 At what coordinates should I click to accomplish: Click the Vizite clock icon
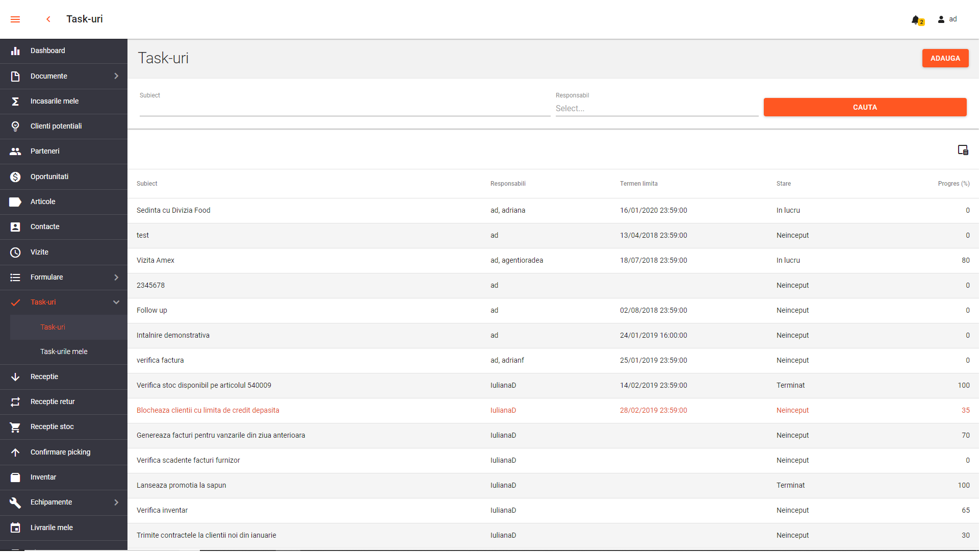[x=15, y=253]
